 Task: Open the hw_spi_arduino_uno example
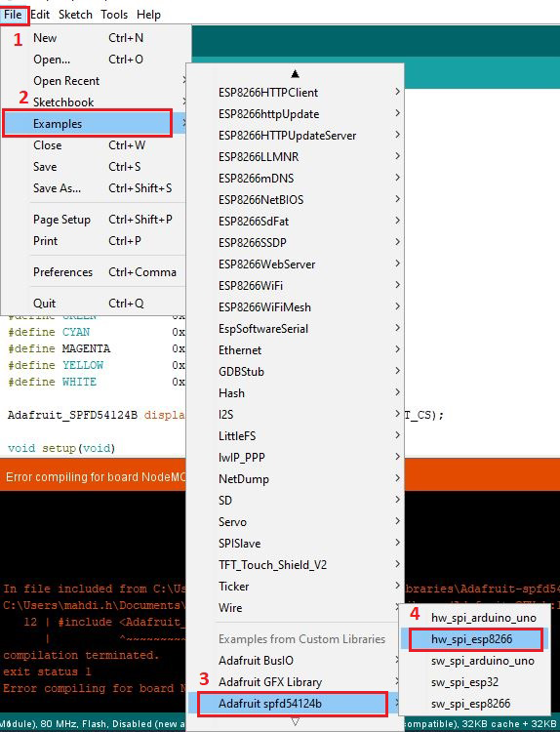[474, 618]
